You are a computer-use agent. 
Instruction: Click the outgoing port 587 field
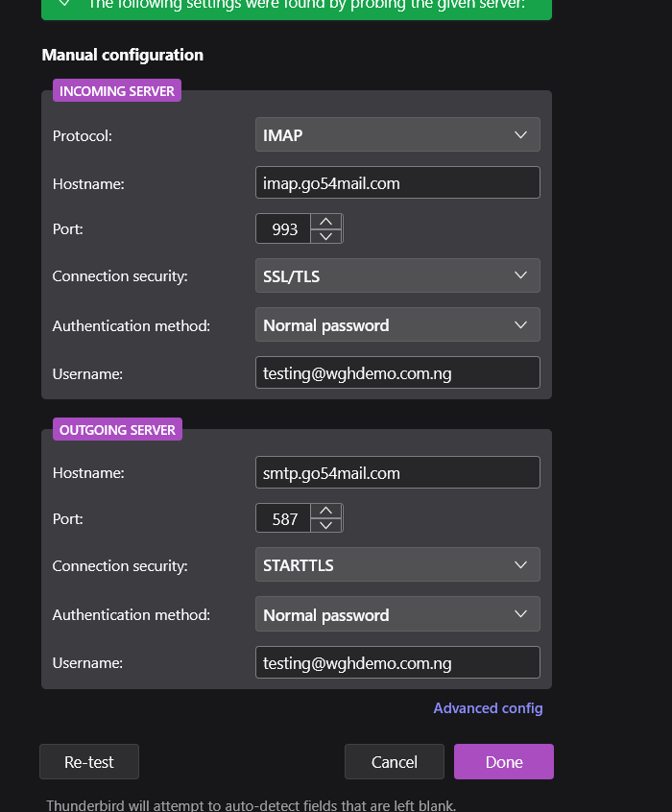click(284, 519)
